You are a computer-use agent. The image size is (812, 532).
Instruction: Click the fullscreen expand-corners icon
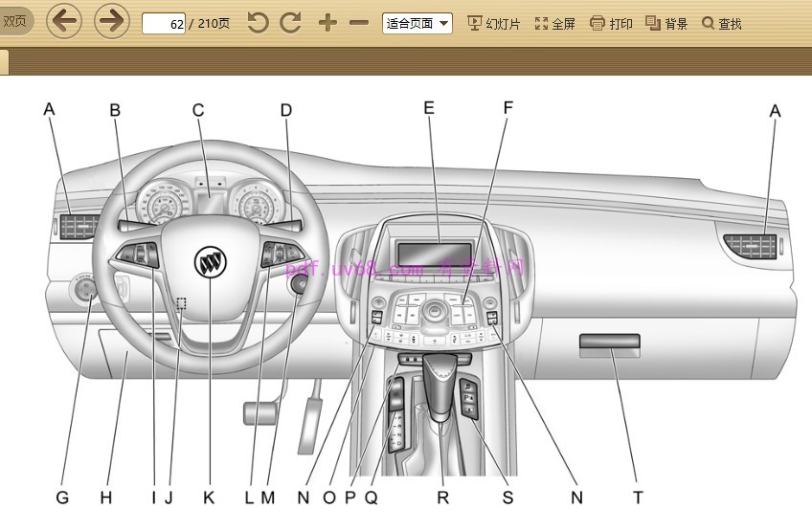point(541,23)
